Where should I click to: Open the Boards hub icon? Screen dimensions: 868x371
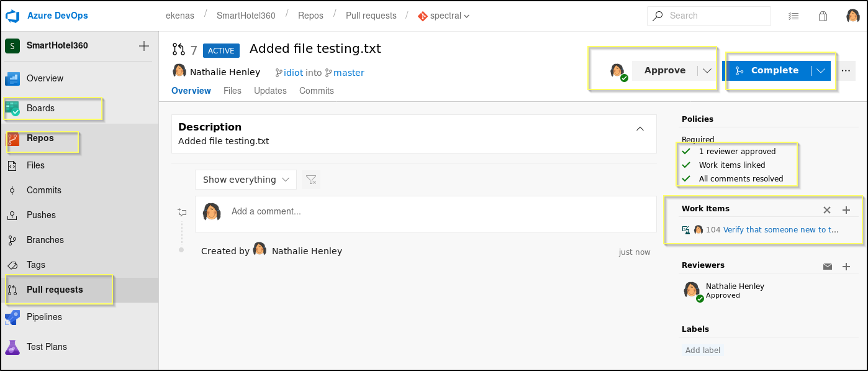(13, 109)
